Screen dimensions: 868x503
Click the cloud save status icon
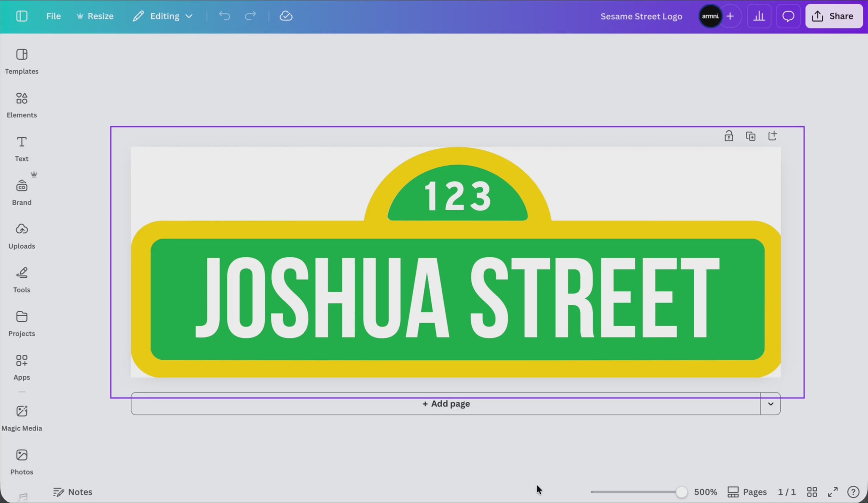286,16
